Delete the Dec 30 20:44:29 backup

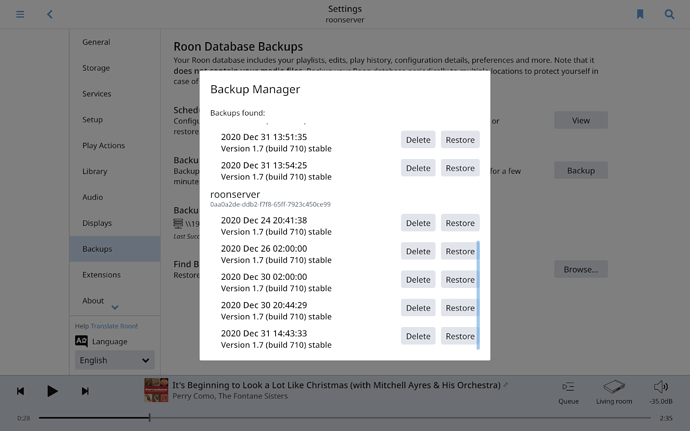pos(418,307)
